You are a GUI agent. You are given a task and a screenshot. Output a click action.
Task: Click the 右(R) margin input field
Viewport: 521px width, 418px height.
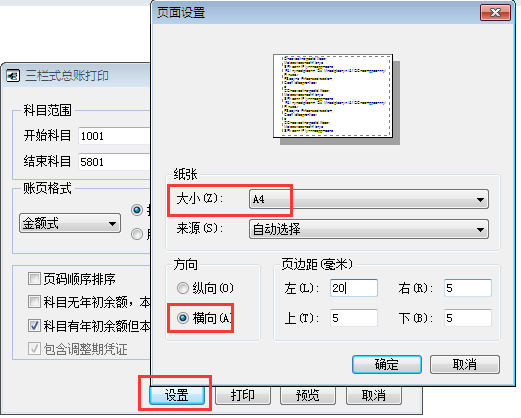point(468,288)
